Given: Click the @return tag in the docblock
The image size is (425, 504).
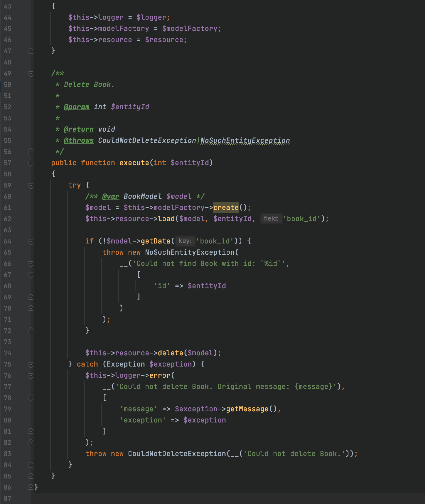Looking at the screenshot, I should [79, 129].
